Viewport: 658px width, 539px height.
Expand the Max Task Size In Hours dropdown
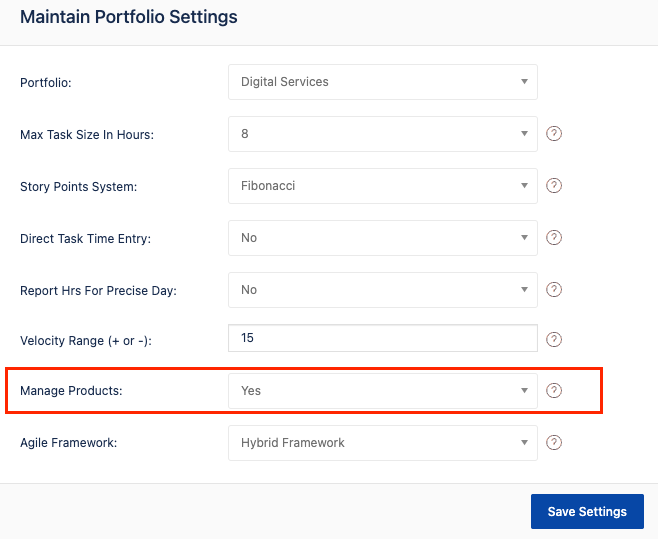click(x=382, y=134)
